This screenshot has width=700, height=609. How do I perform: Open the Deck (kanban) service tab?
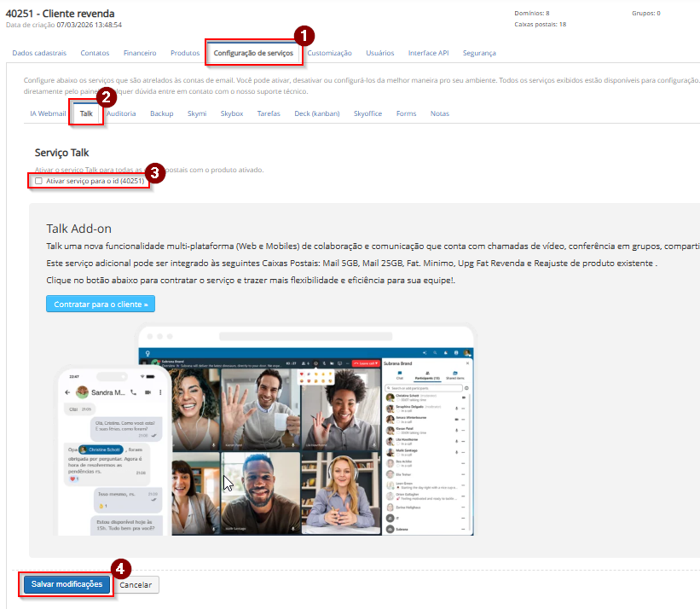(317, 113)
